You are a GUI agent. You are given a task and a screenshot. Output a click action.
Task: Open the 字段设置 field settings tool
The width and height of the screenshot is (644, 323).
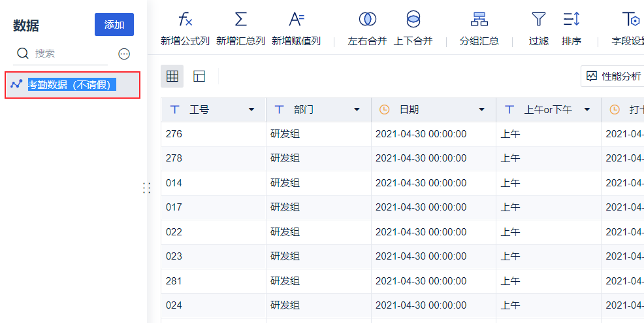[630, 20]
